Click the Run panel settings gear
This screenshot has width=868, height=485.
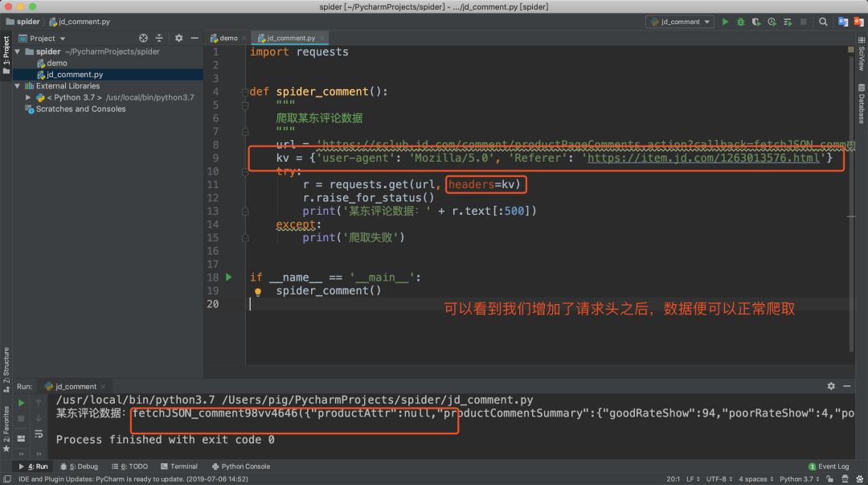(x=831, y=386)
